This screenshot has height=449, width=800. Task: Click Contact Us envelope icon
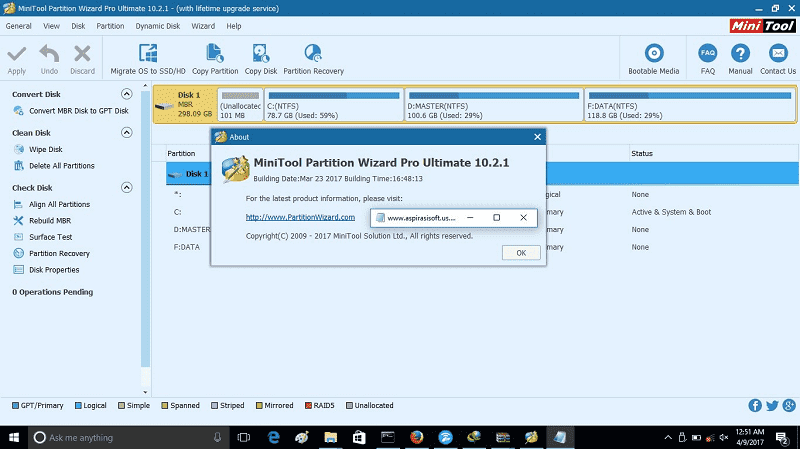click(778, 53)
